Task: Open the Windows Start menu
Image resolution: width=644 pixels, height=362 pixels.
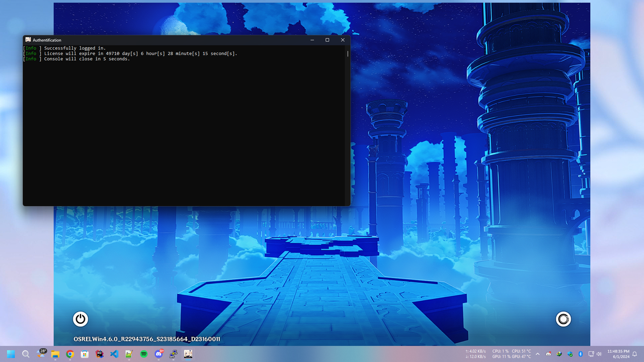Action: pyautogui.click(x=11, y=354)
